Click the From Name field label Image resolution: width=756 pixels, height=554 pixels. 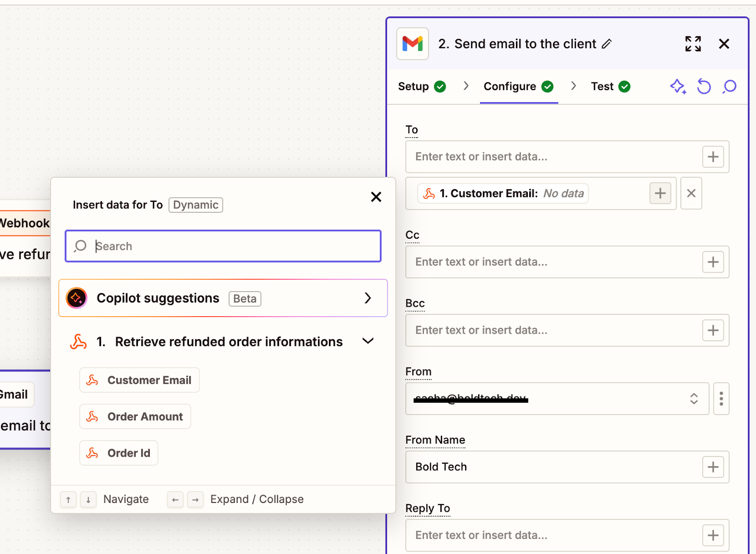point(435,440)
